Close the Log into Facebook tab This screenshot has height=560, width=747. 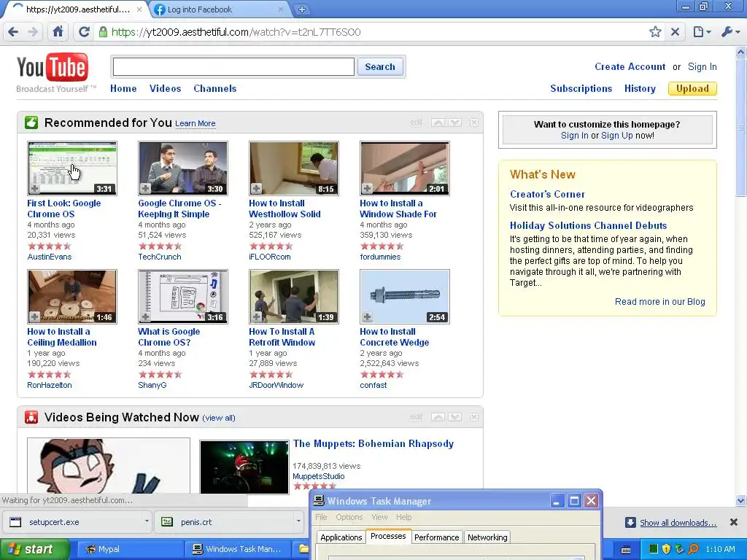281,9
